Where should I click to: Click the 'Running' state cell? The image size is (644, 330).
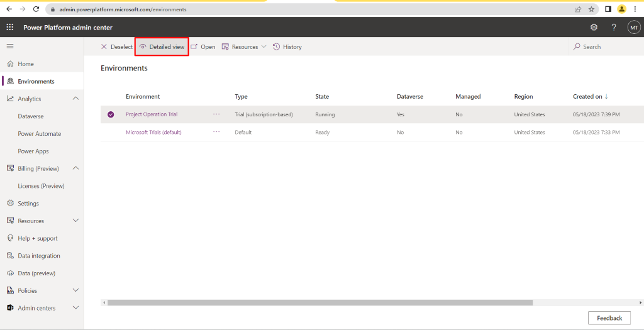click(325, 114)
